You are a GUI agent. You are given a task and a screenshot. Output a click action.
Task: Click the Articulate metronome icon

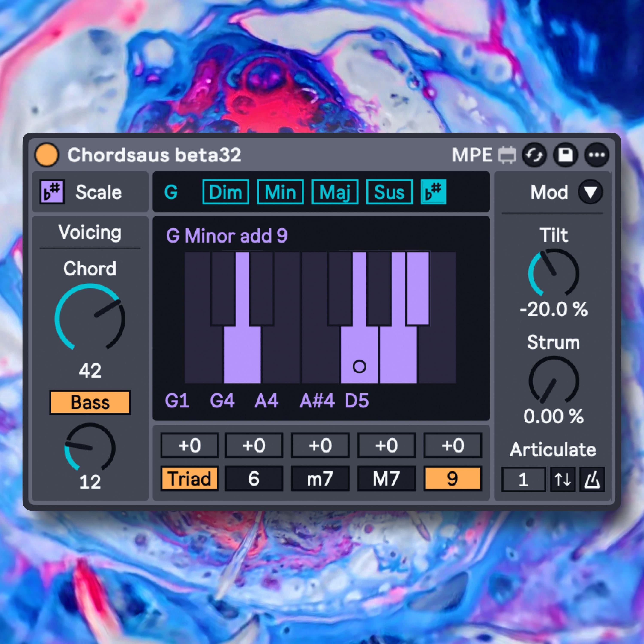pyautogui.click(x=592, y=480)
